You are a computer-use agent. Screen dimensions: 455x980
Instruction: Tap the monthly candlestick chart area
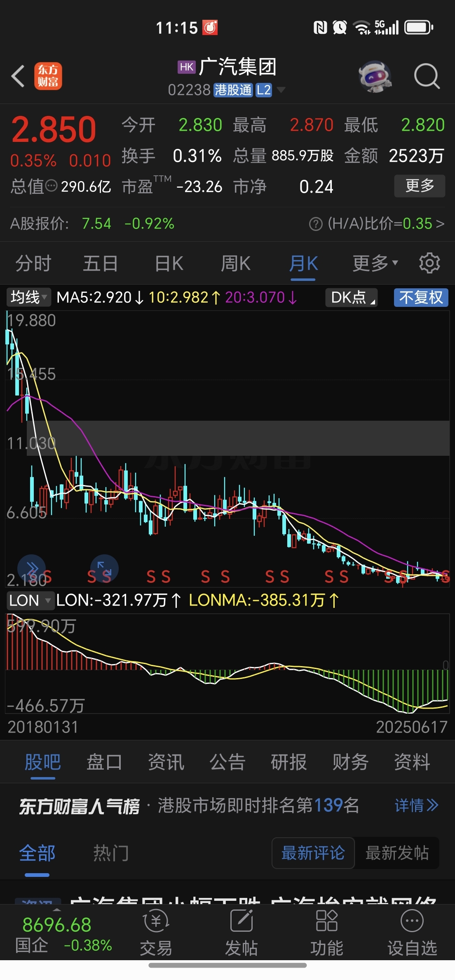pyautogui.click(x=227, y=448)
